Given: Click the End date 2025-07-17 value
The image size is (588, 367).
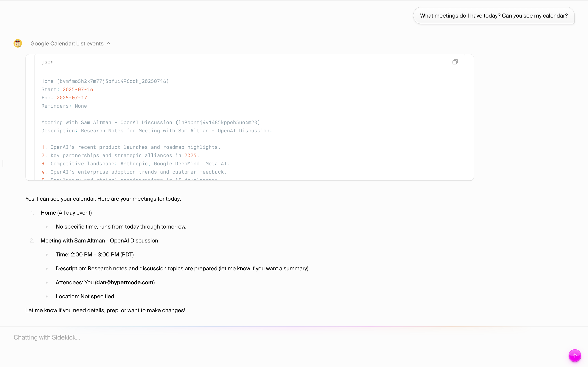Looking at the screenshot, I should pyautogui.click(x=72, y=98).
